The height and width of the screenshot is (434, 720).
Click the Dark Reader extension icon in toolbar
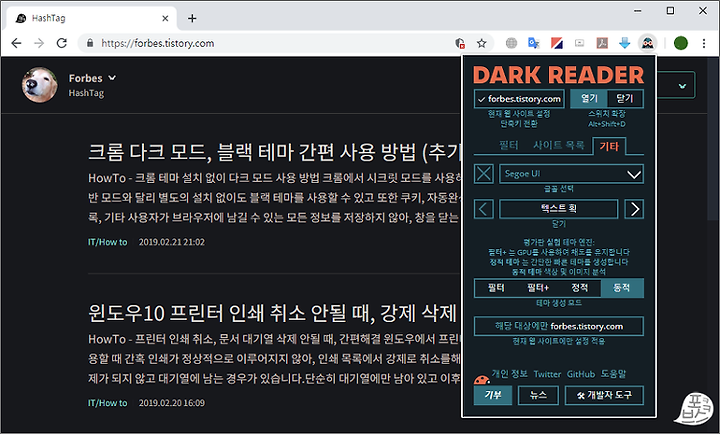[x=647, y=43]
